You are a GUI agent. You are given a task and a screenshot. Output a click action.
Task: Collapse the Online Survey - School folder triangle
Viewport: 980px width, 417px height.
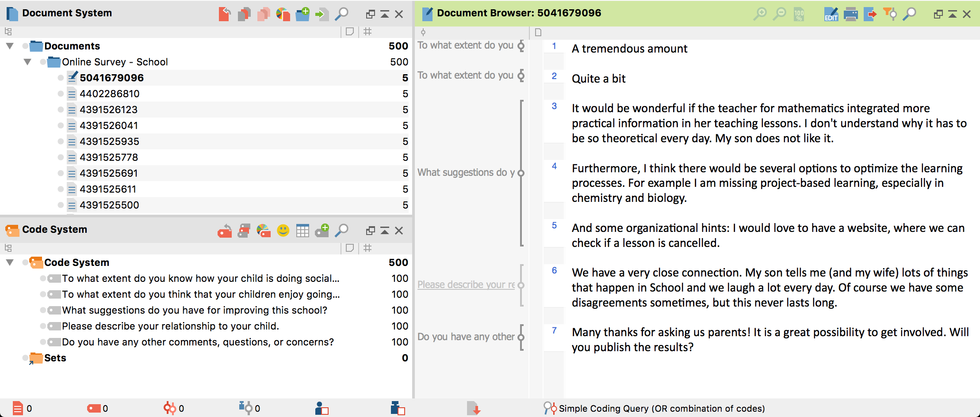click(x=27, y=62)
